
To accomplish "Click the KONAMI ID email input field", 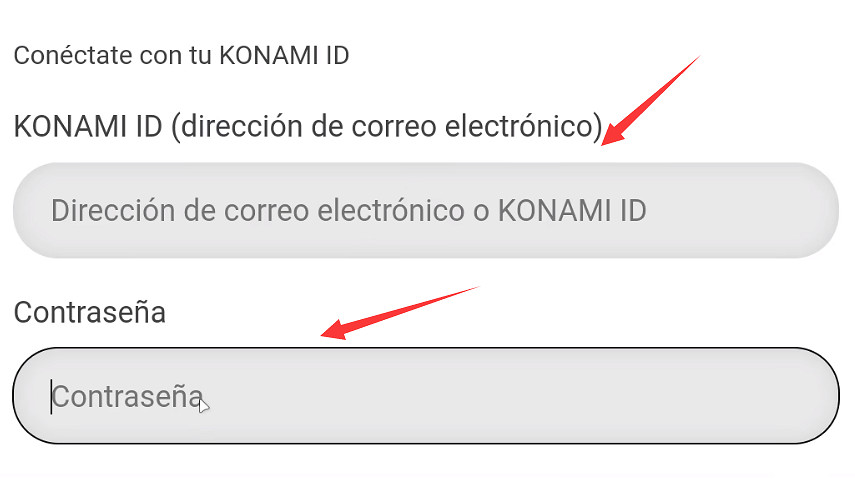I will point(425,211).
